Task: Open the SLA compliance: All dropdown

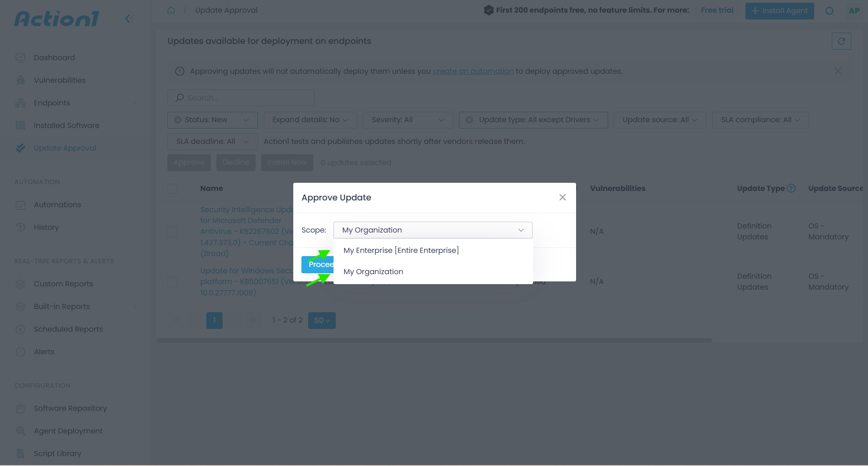Action: (x=761, y=120)
